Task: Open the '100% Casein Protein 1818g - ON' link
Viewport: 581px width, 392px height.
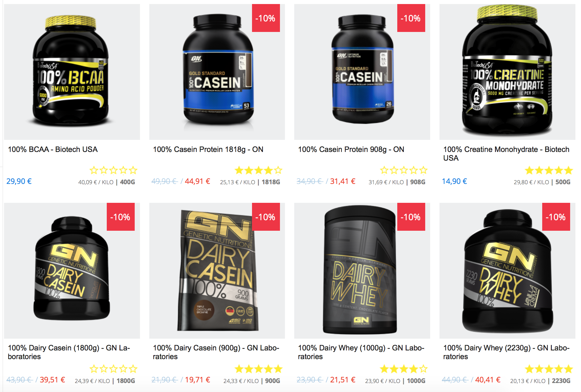Action: (208, 149)
